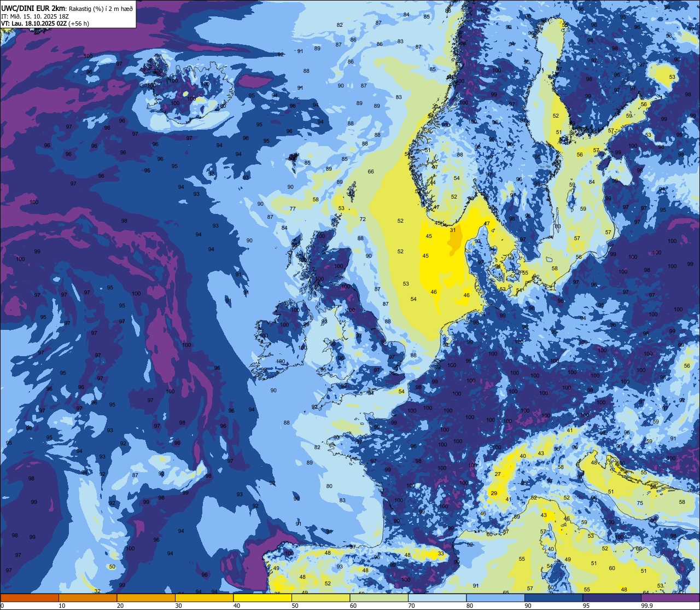
Task: Click the '20' legend scale label
Action: tap(120, 606)
